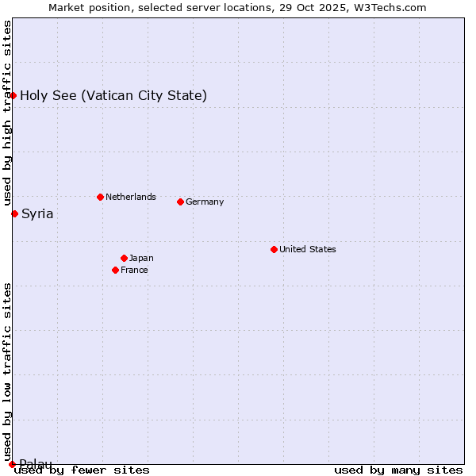Click the red marker for Germany
The width and height of the screenshot is (476, 476).
180,202
